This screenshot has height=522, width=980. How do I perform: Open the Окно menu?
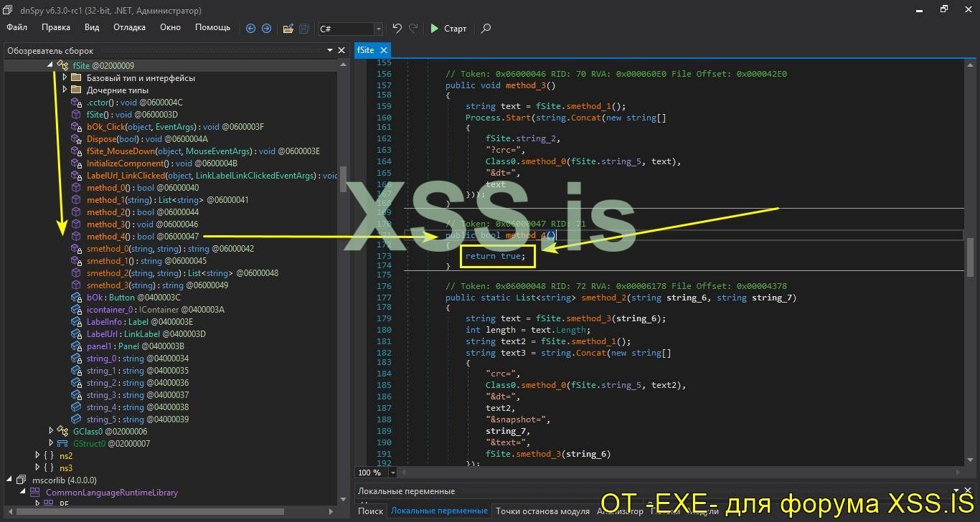[170, 27]
